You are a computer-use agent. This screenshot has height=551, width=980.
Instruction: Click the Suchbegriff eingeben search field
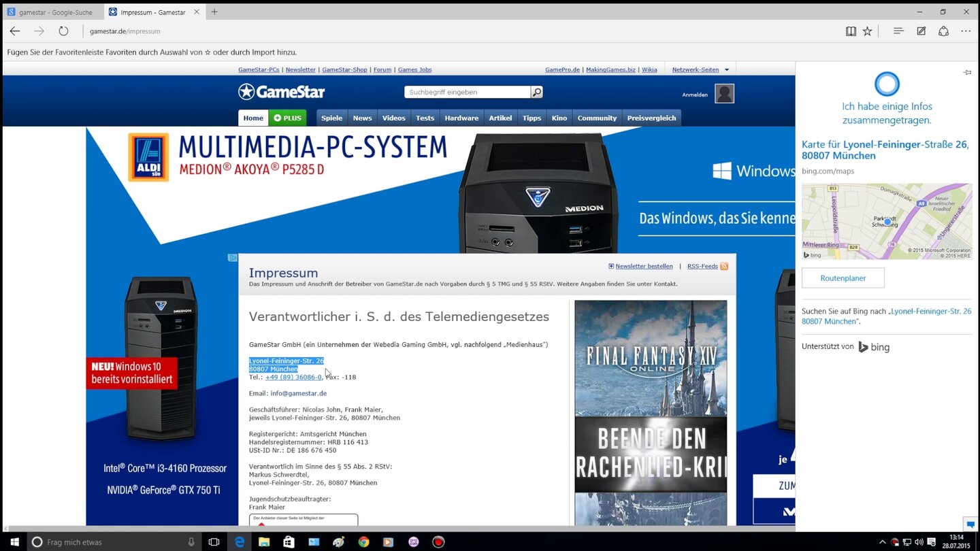point(467,92)
